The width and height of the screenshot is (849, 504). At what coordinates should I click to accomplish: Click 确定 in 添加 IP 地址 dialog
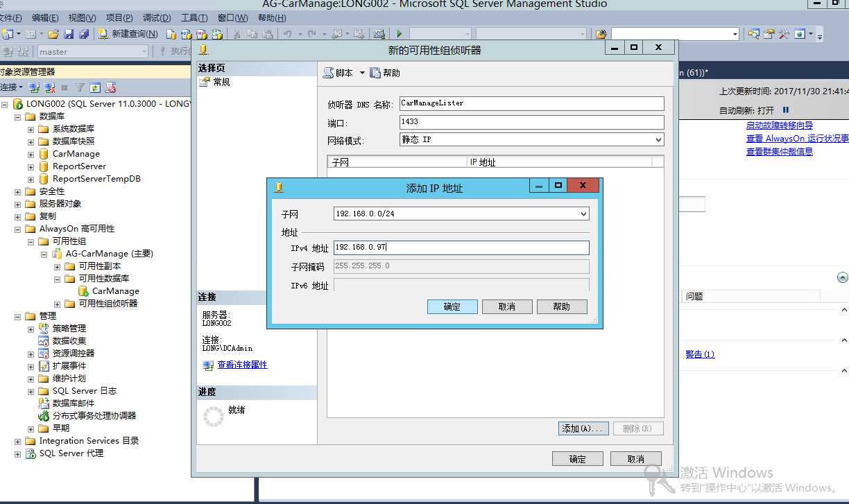[x=452, y=306]
